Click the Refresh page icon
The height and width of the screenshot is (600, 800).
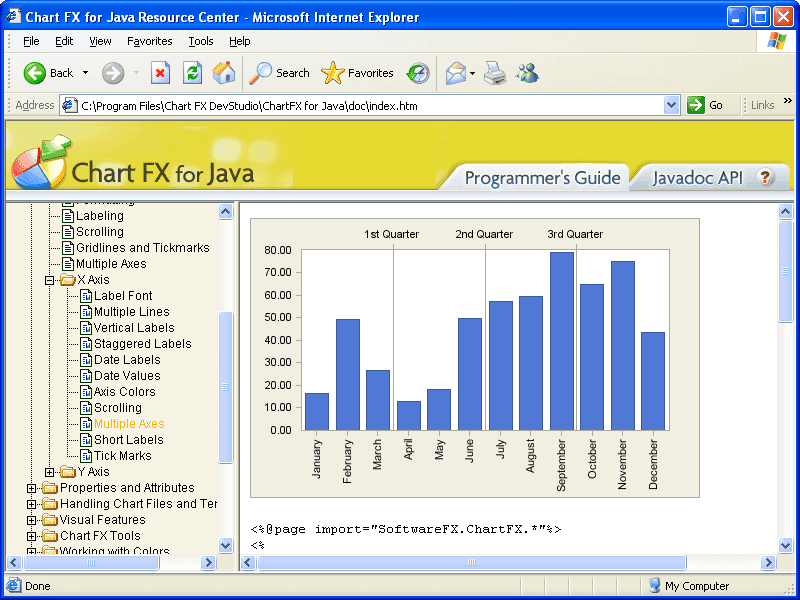pos(192,73)
